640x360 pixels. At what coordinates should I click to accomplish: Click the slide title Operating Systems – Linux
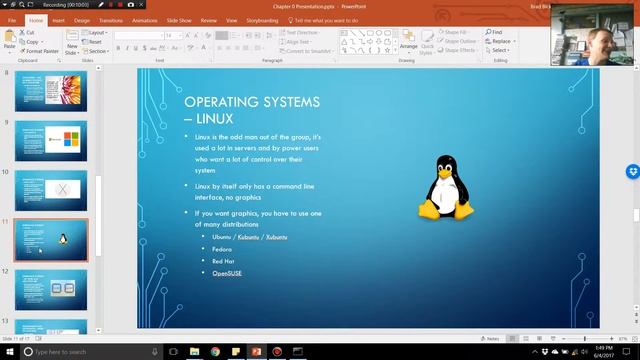[252, 110]
